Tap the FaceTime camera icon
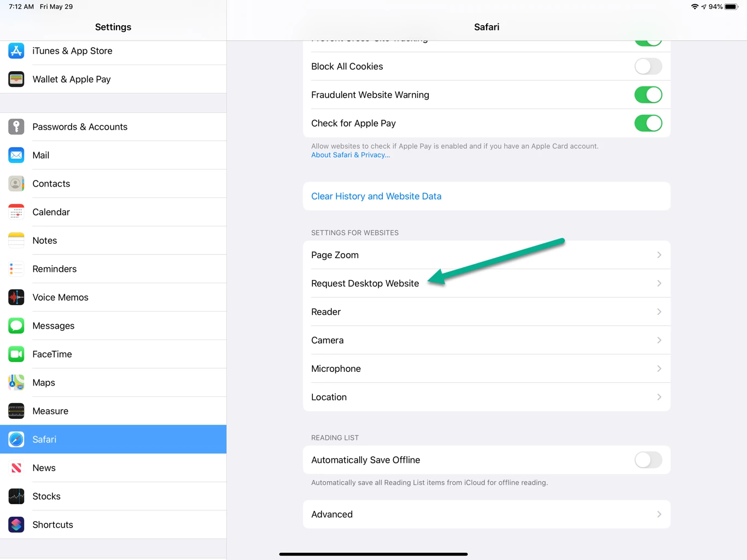The width and height of the screenshot is (747, 560). (16, 354)
